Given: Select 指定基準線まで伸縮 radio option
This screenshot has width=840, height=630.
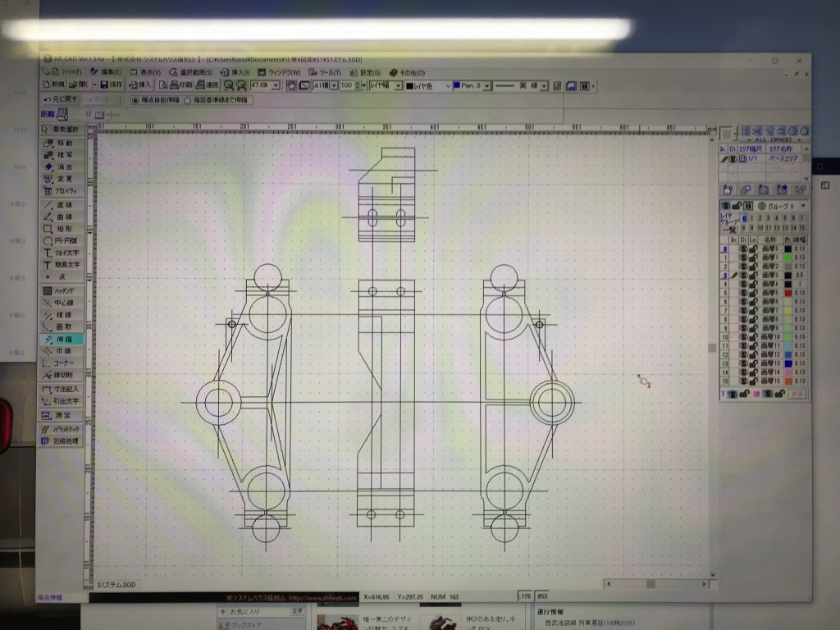Looking at the screenshot, I should [x=188, y=100].
